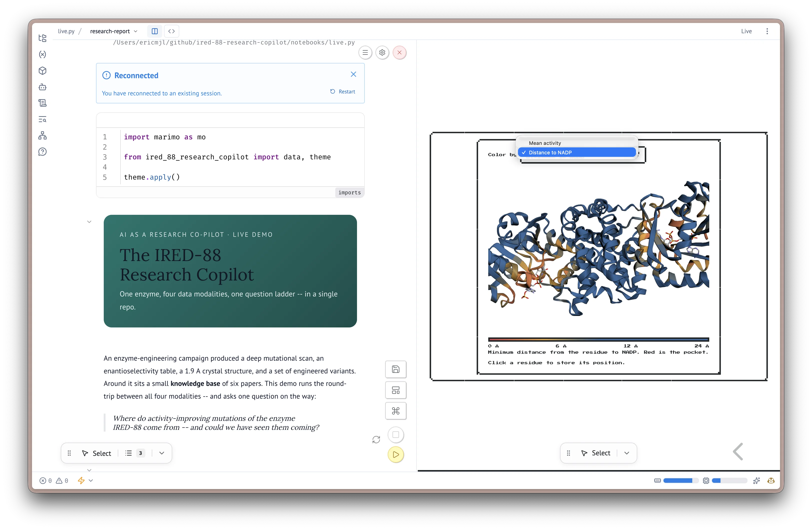Expand the right bottom toolbar chevron
The image size is (812, 530).
tap(627, 453)
